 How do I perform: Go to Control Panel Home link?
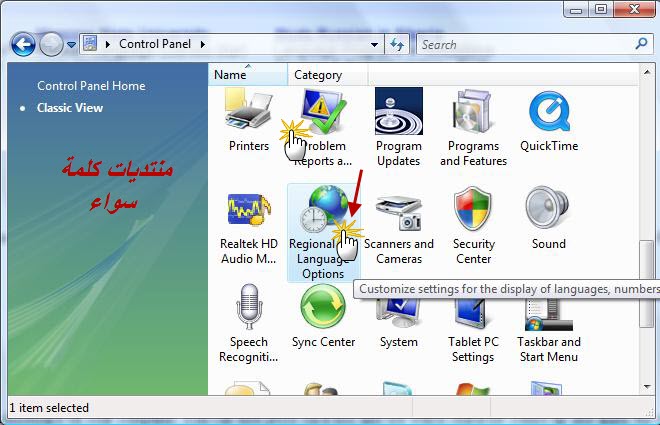[91, 86]
